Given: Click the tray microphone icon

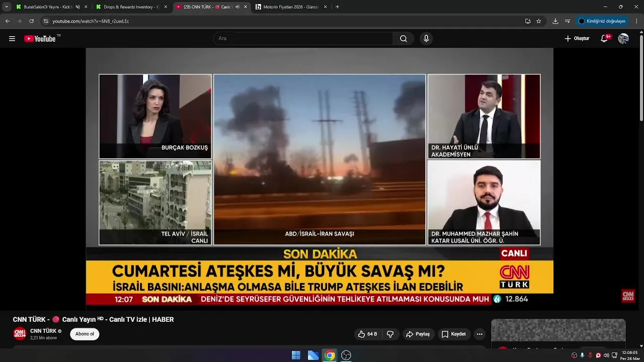Looking at the screenshot, I should pyautogui.click(x=583, y=355).
